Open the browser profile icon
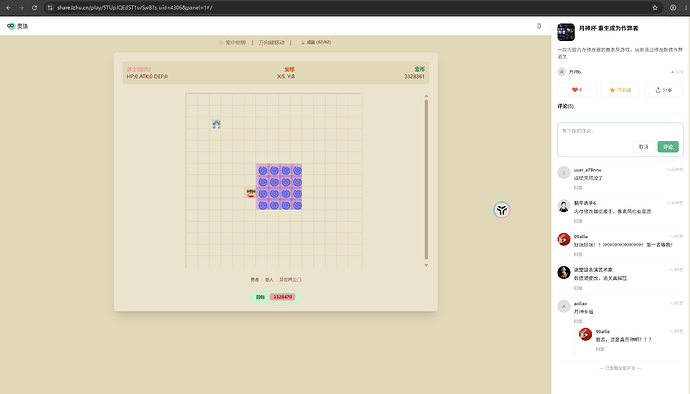This screenshot has height=394, width=690. pyautogui.click(x=673, y=7)
